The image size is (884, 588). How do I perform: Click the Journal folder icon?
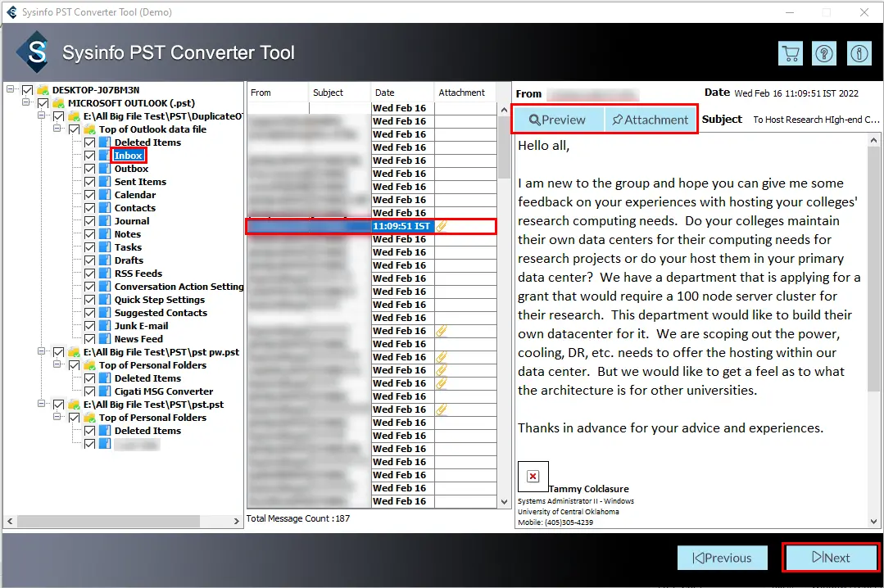click(105, 221)
